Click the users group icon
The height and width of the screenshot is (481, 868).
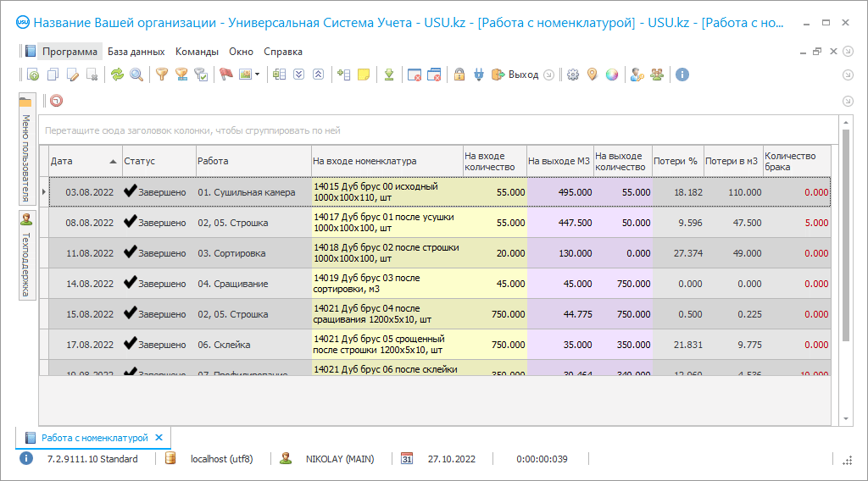click(657, 75)
